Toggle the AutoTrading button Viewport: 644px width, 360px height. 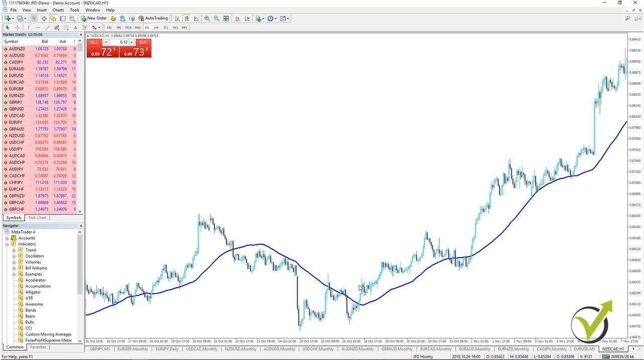click(x=153, y=19)
